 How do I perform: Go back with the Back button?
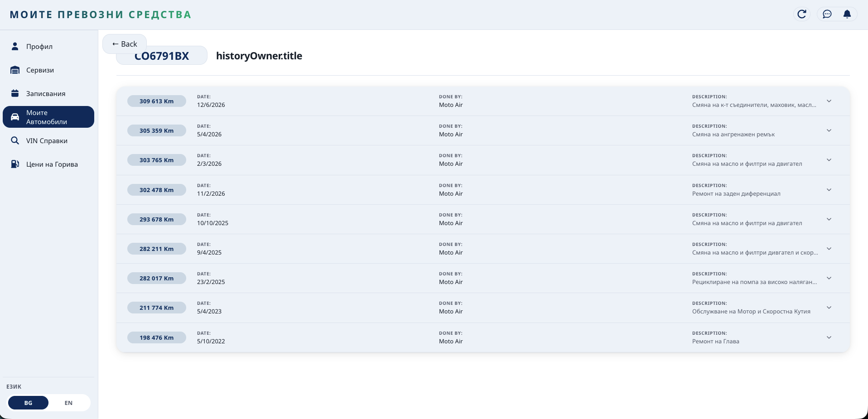tap(125, 44)
